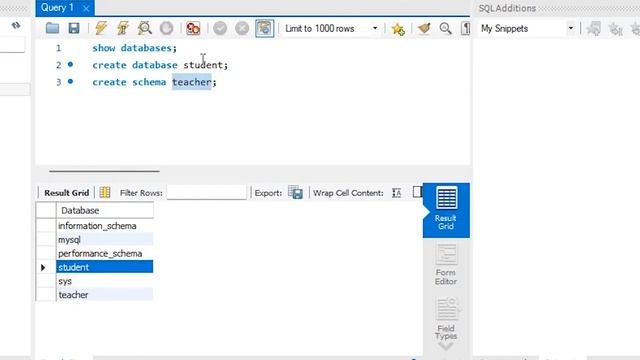
Task: Run the Explain plan with the magnifier-lightning icon
Action: coord(144,28)
